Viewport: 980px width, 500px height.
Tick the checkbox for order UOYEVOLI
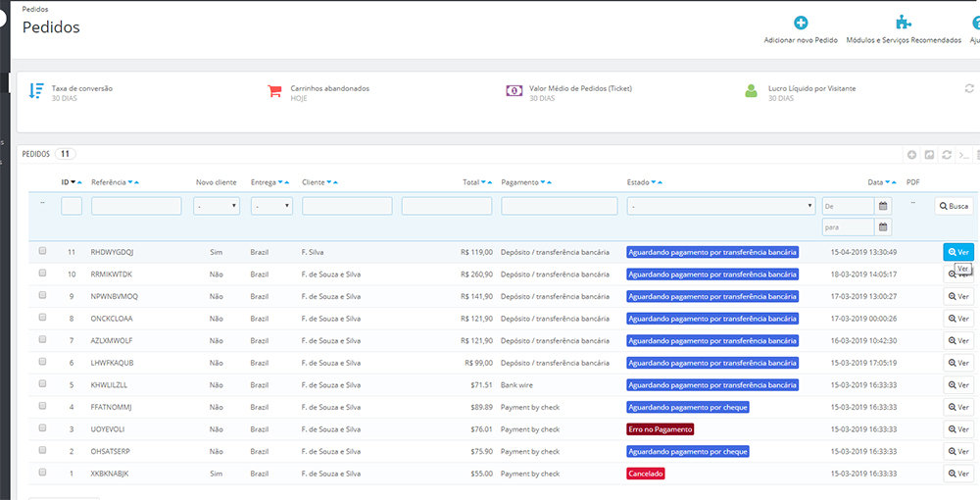42,428
